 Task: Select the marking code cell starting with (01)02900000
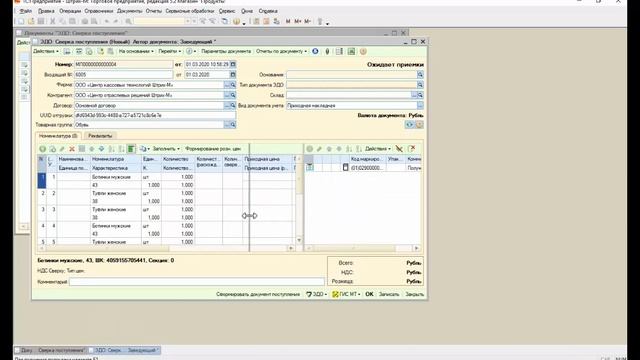point(368,168)
